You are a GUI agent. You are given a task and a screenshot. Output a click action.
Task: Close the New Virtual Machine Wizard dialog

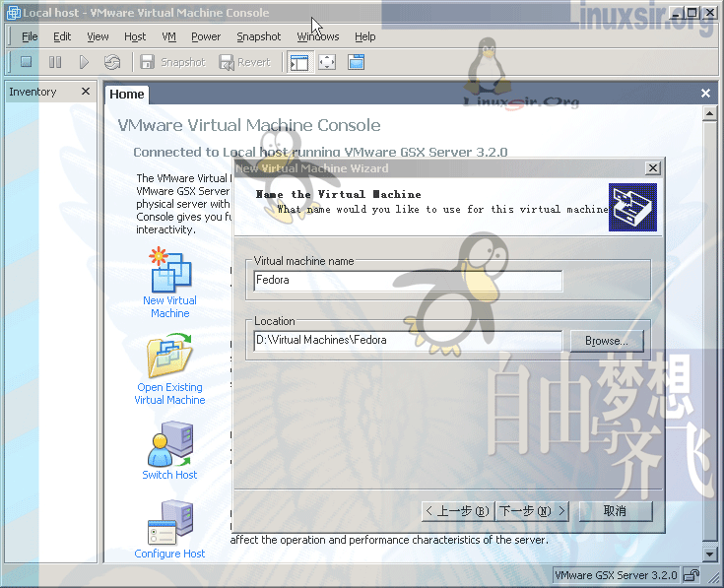pyautogui.click(x=652, y=168)
